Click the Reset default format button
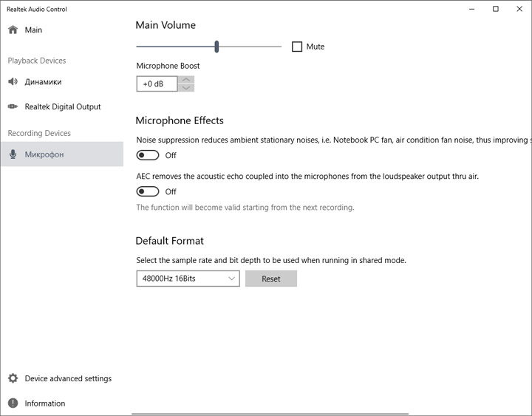The width and height of the screenshot is (532, 416). point(271,279)
